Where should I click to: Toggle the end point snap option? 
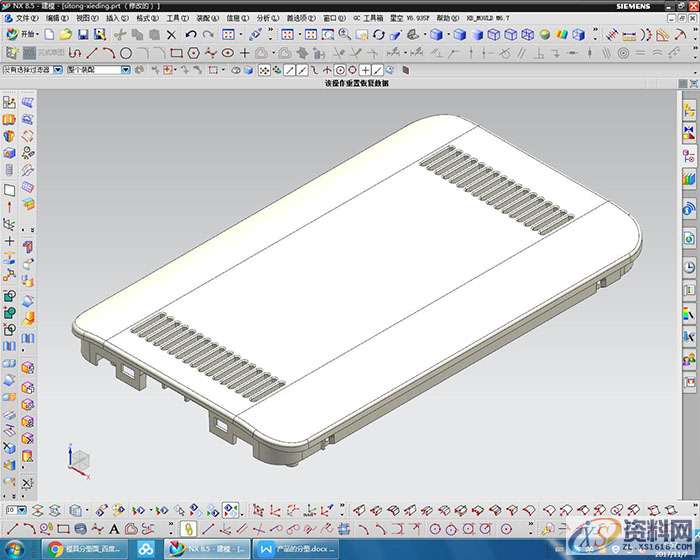(x=290, y=70)
